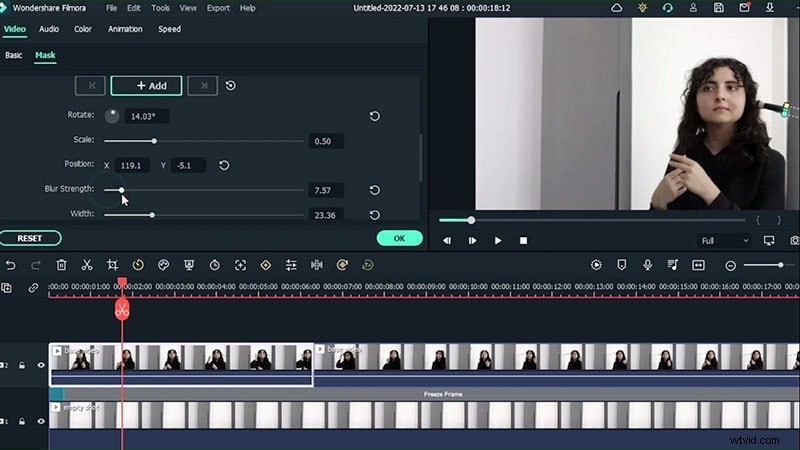
Task: Open the Edit adjustments sliders icon
Action: [291, 265]
